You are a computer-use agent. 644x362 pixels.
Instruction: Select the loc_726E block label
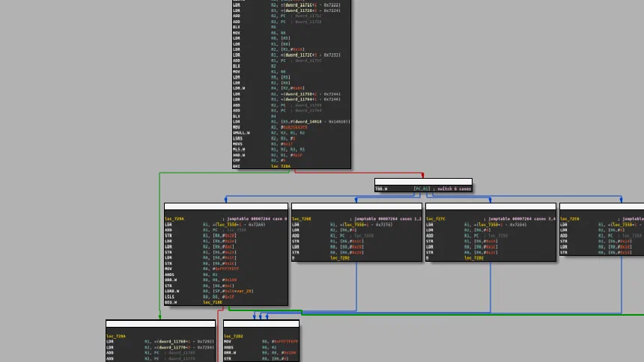click(x=302, y=219)
